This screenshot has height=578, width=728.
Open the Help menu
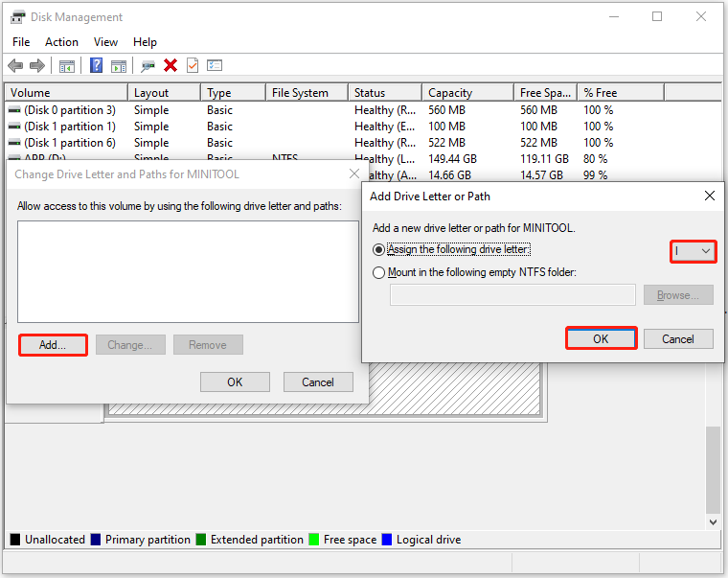coord(145,42)
